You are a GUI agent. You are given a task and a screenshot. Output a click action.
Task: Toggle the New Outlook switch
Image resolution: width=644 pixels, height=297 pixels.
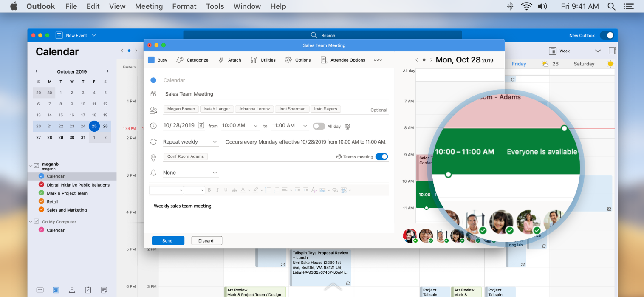coord(607,36)
